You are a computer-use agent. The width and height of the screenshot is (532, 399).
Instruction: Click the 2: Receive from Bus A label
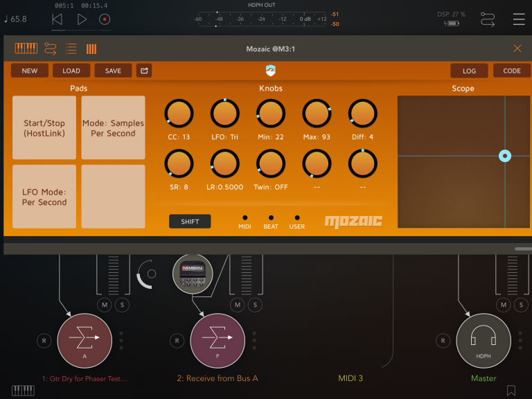point(218,378)
